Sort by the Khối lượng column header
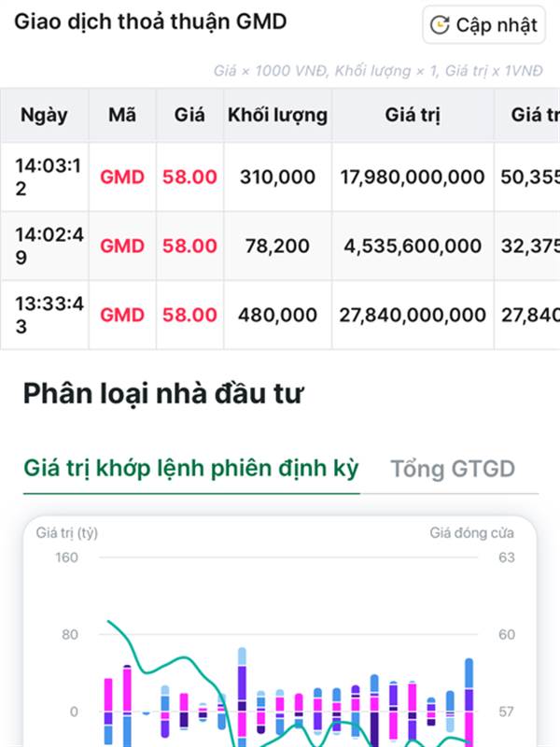Screen dimensions: 560x747 [x=277, y=115]
